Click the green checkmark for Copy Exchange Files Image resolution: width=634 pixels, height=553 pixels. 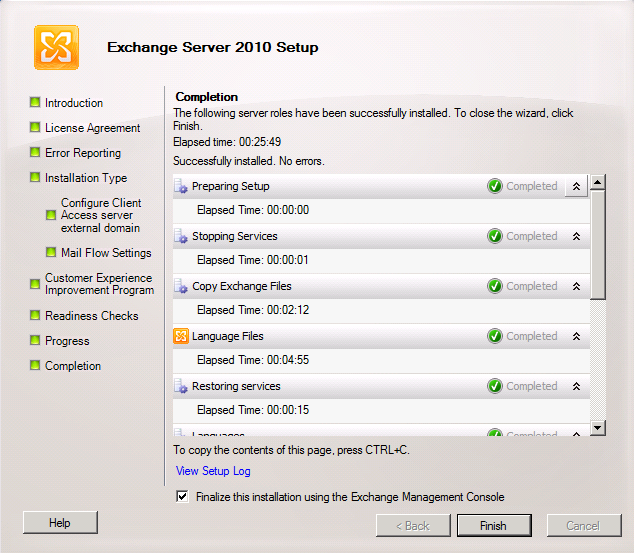click(x=495, y=286)
